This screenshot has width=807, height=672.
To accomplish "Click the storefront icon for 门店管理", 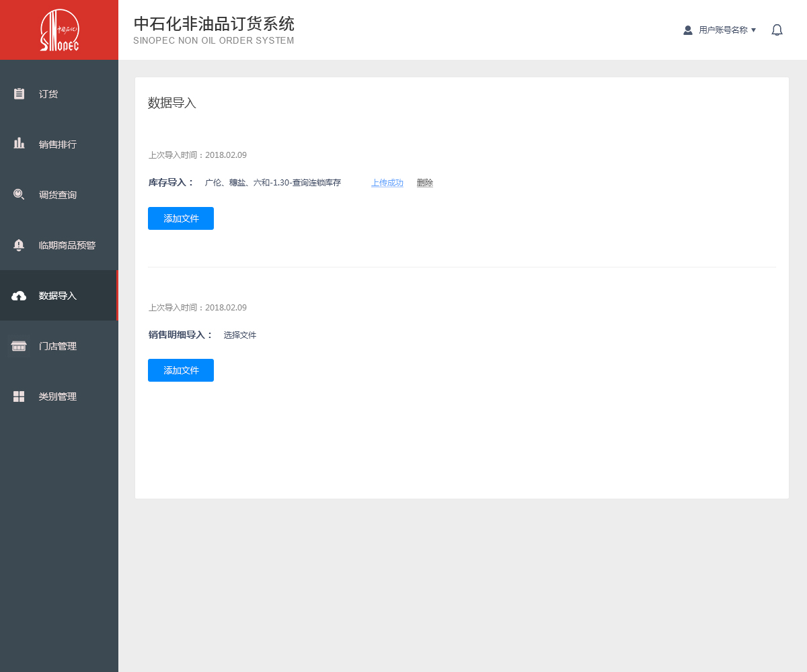I will [19, 346].
